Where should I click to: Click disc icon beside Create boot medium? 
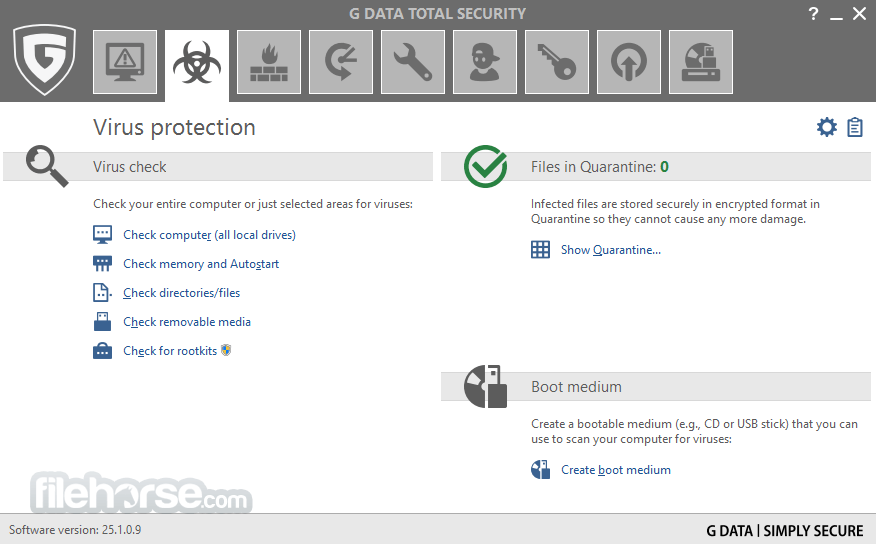click(x=540, y=470)
